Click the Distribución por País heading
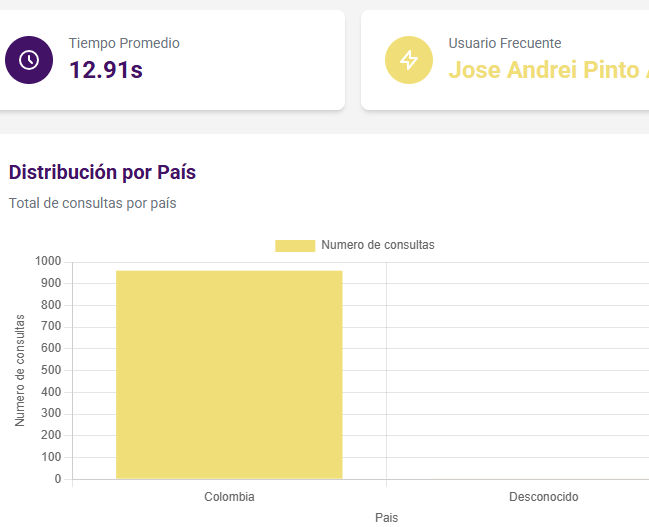 tap(102, 172)
